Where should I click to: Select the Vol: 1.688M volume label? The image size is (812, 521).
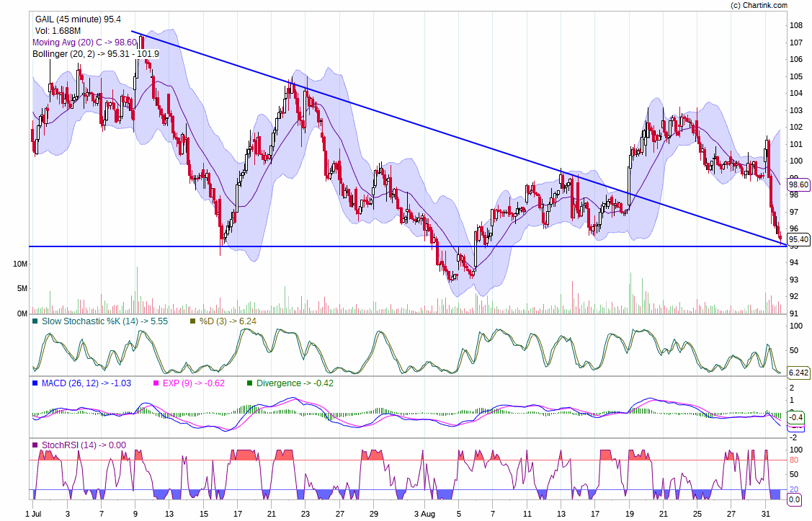(x=58, y=31)
